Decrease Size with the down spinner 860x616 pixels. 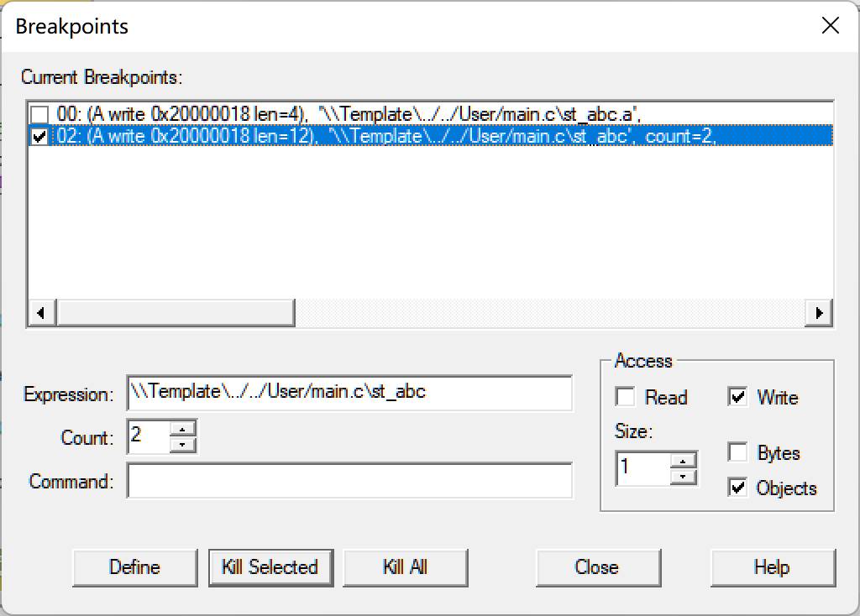684,476
